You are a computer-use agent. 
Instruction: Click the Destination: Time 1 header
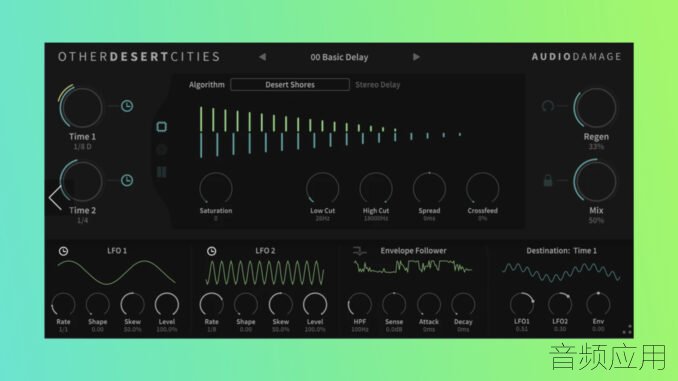tap(561, 251)
